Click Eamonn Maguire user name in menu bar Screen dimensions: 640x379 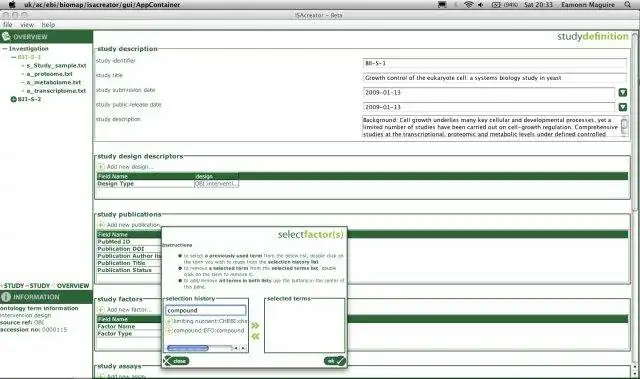[588, 4]
